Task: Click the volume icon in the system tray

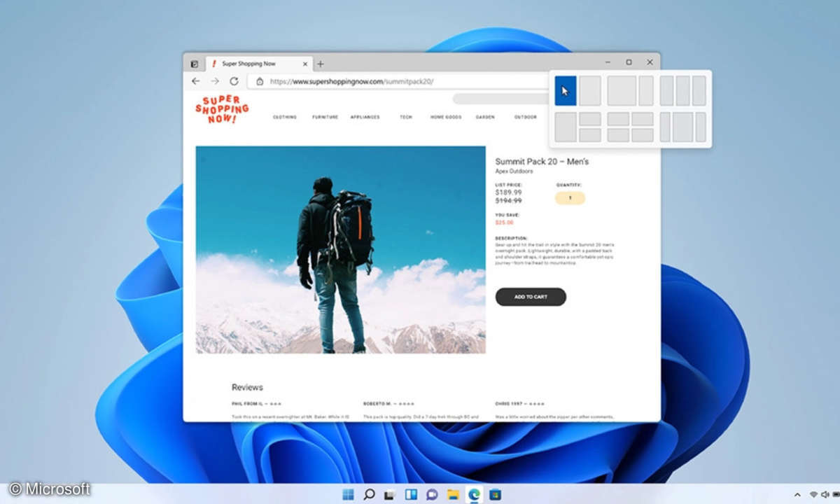Action: click(824, 495)
